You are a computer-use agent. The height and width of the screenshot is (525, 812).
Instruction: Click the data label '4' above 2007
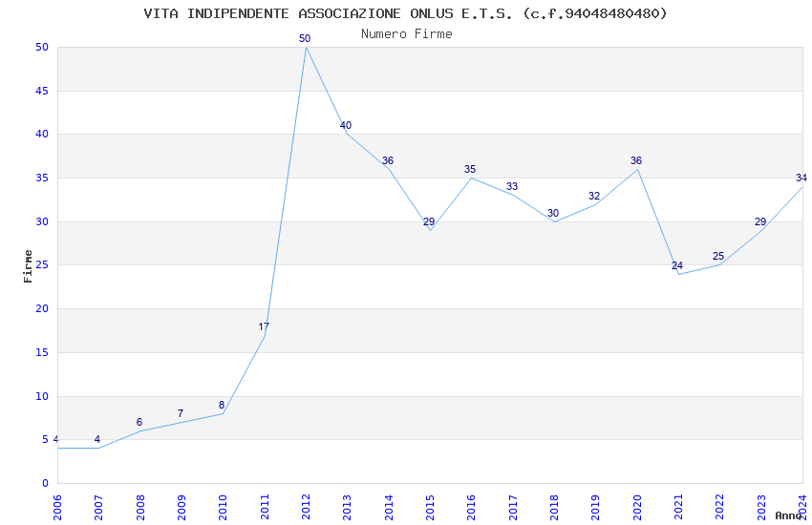pyautogui.click(x=97, y=439)
